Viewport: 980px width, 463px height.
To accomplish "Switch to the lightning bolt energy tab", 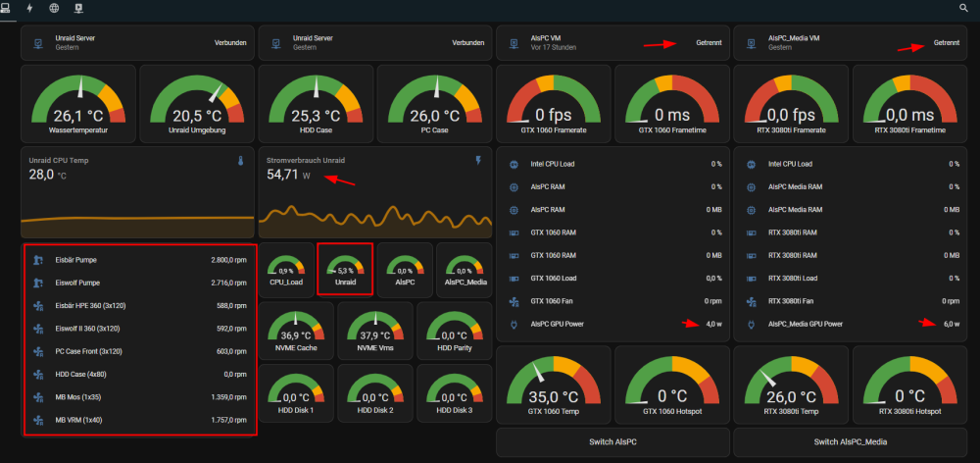I will 29,8.
